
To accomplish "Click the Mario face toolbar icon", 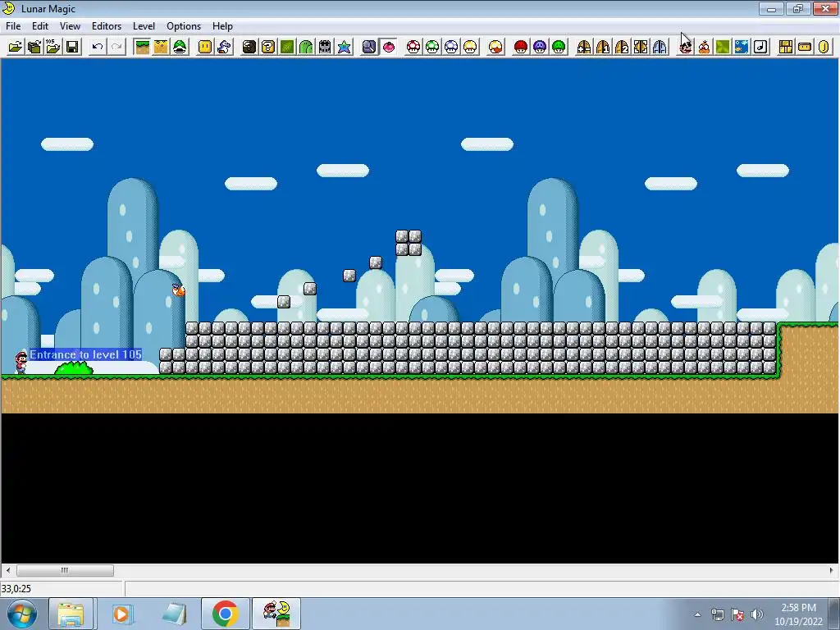I will coord(685,47).
